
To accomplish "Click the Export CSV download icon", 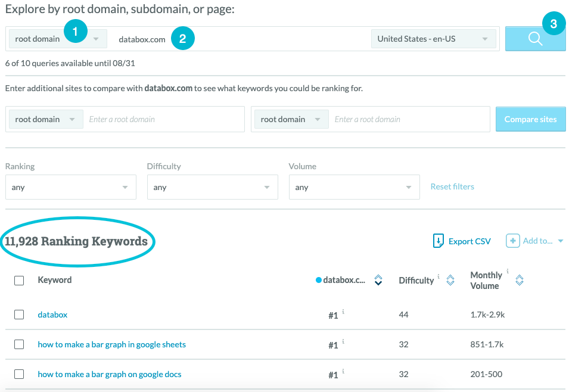I will pos(438,241).
